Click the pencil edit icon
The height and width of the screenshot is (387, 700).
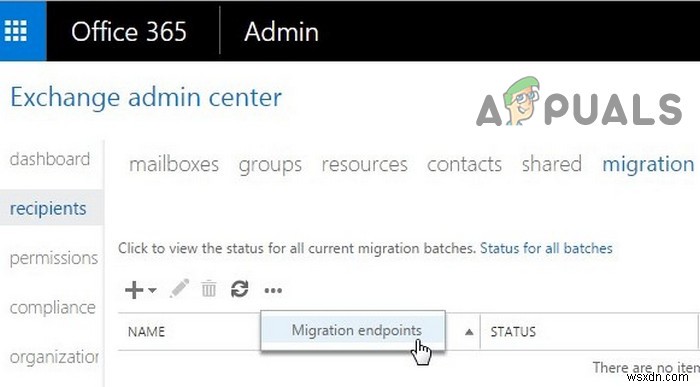[179, 289]
